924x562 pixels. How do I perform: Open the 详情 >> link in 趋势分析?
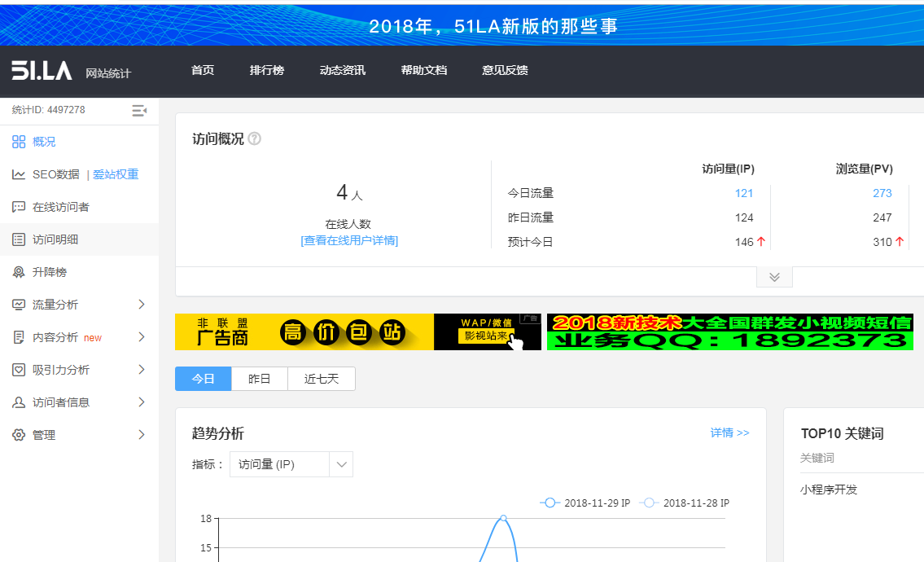[x=729, y=432]
